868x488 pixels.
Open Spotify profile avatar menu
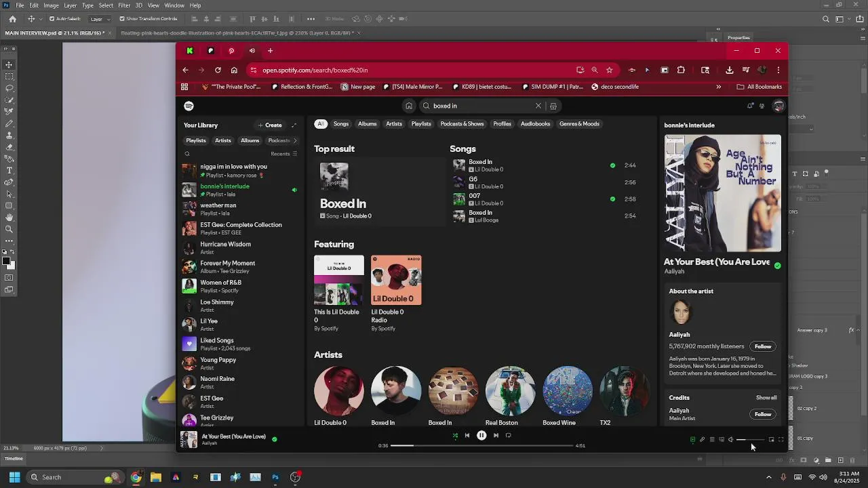coord(778,106)
